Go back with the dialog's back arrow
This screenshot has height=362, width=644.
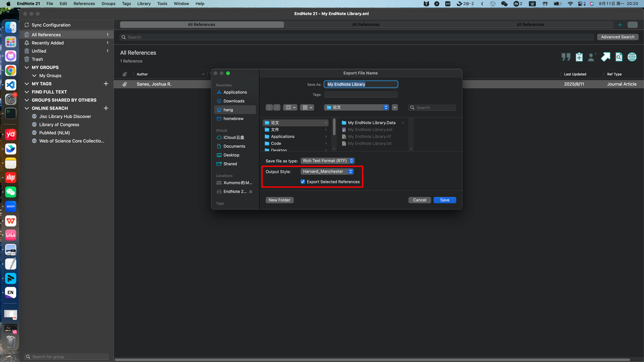pos(269,107)
